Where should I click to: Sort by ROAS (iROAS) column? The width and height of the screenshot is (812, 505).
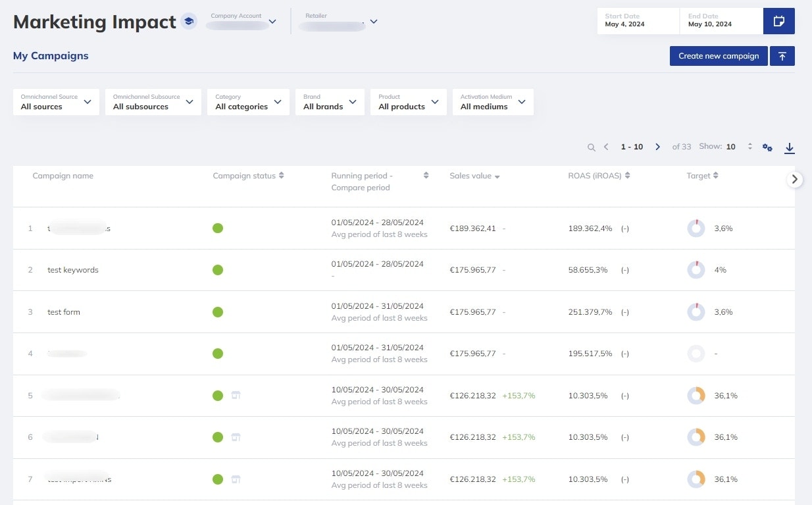point(627,176)
